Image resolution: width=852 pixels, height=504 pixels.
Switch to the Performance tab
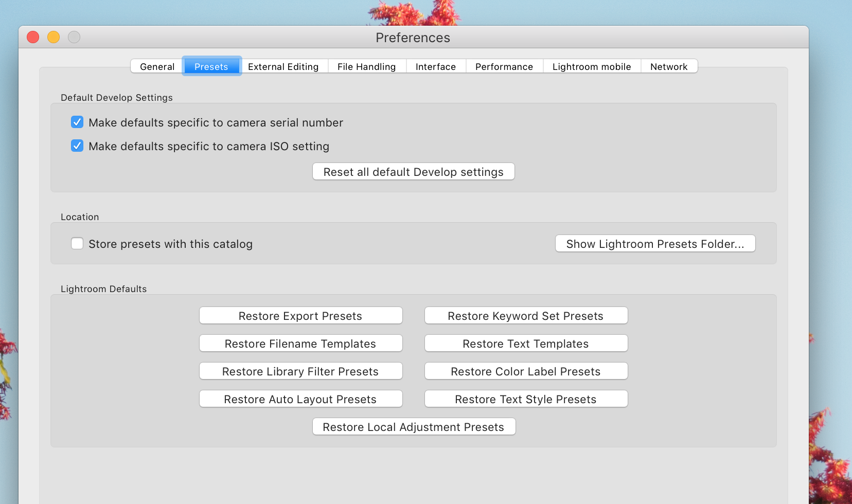(504, 66)
